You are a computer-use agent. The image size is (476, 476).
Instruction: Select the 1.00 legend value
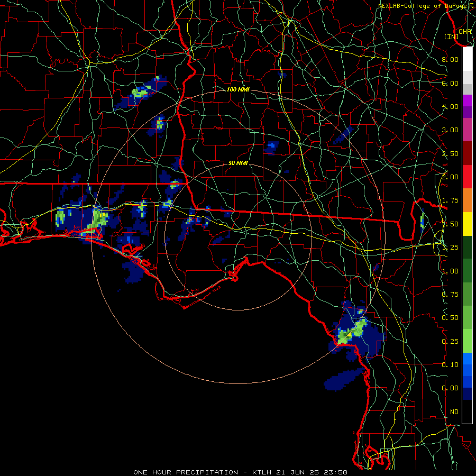[x=450, y=271]
